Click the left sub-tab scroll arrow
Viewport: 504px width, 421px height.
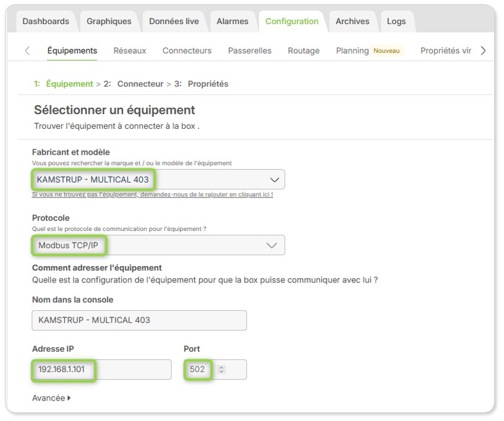[27, 51]
